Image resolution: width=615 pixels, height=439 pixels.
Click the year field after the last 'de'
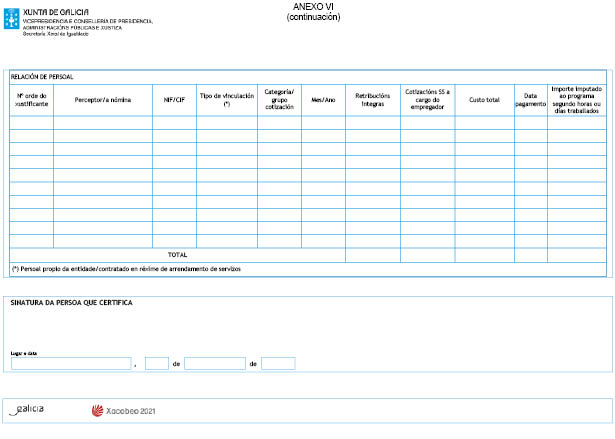click(x=278, y=363)
